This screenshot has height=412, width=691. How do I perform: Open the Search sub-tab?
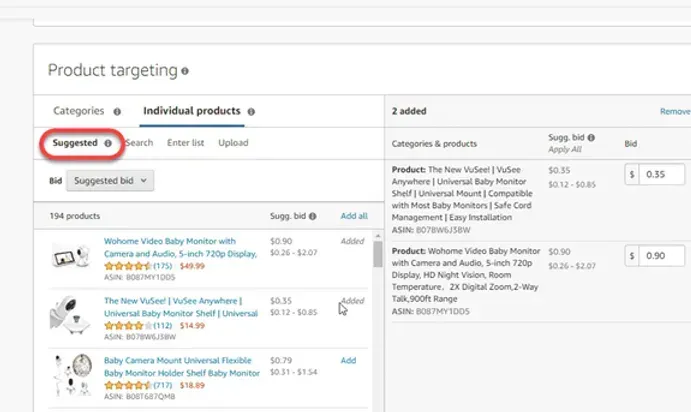(139, 143)
